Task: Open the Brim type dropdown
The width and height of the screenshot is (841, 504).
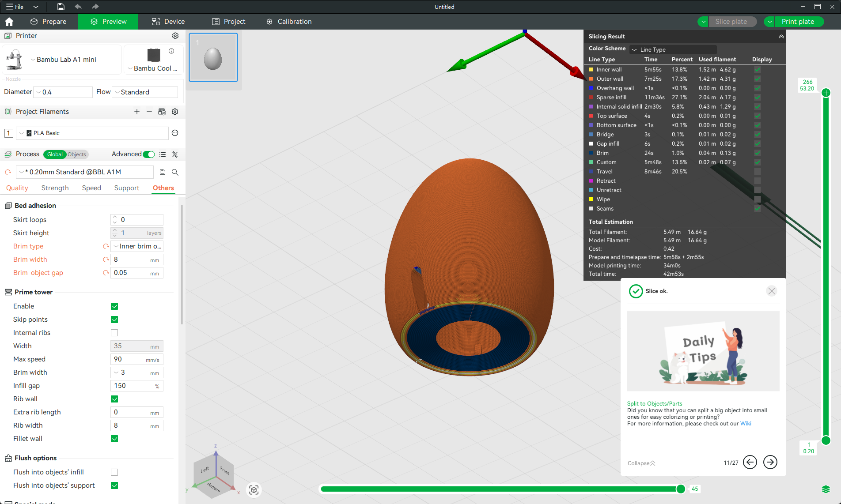Action: tap(137, 246)
